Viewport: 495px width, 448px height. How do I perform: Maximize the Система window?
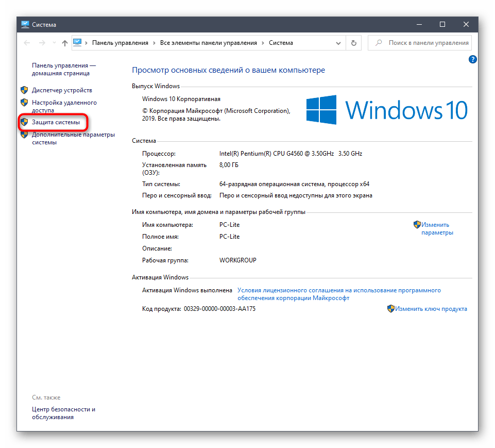coord(442,24)
